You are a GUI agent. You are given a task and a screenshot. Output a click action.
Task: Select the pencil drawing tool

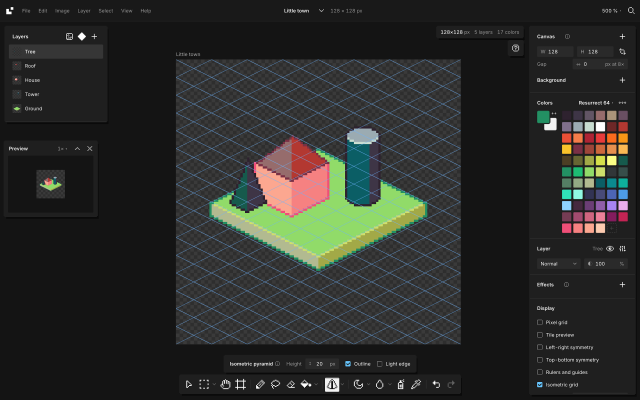click(260, 384)
